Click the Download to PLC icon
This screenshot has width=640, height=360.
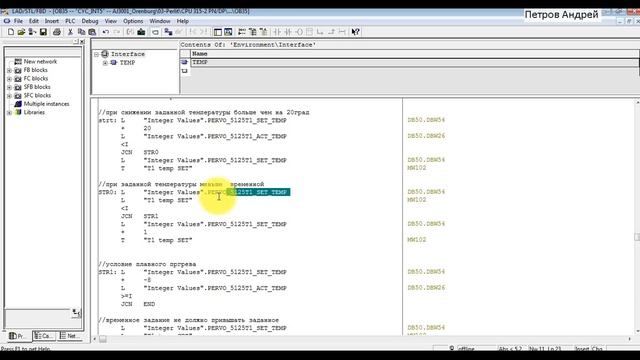point(141,32)
